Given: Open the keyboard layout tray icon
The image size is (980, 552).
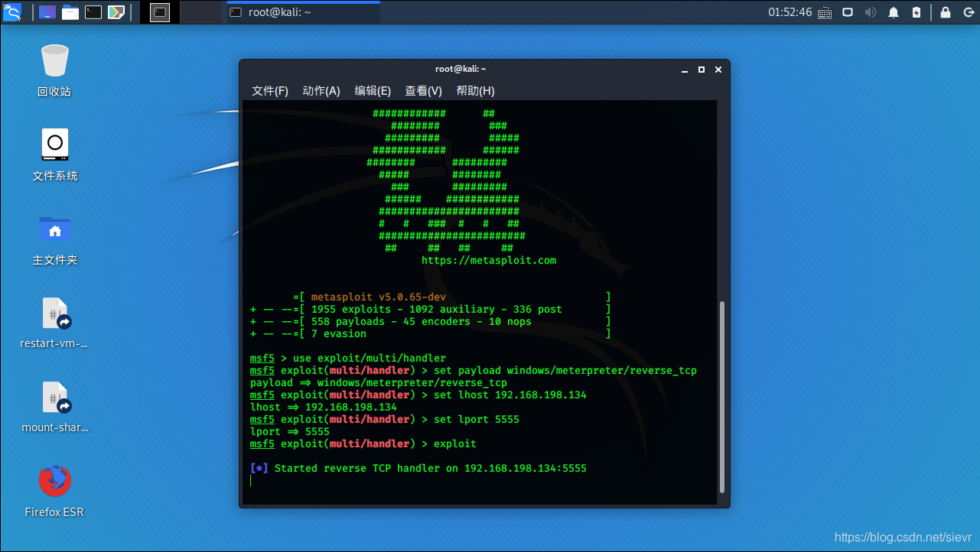Looking at the screenshot, I should tap(825, 12).
